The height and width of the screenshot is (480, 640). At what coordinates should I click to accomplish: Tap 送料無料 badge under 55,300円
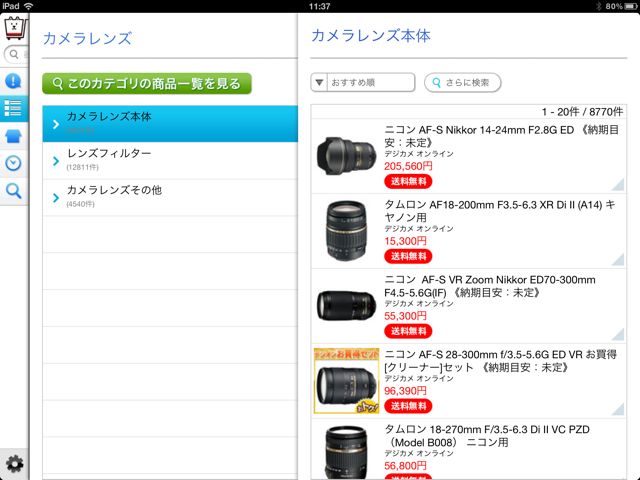point(408,331)
